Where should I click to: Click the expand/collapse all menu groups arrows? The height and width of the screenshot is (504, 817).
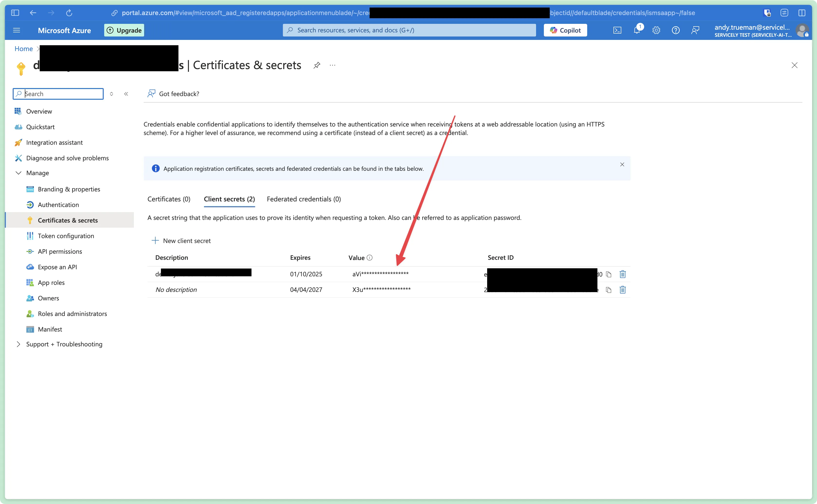point(111,94)
